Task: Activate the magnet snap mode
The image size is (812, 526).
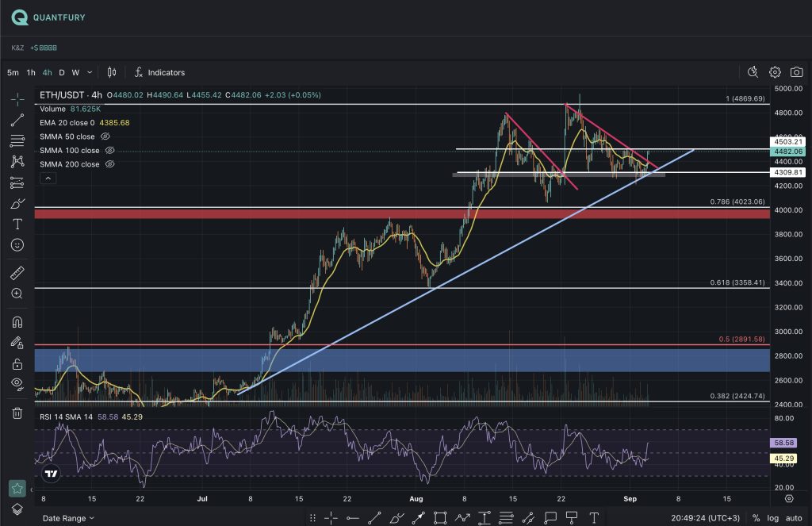Action: 17,323
